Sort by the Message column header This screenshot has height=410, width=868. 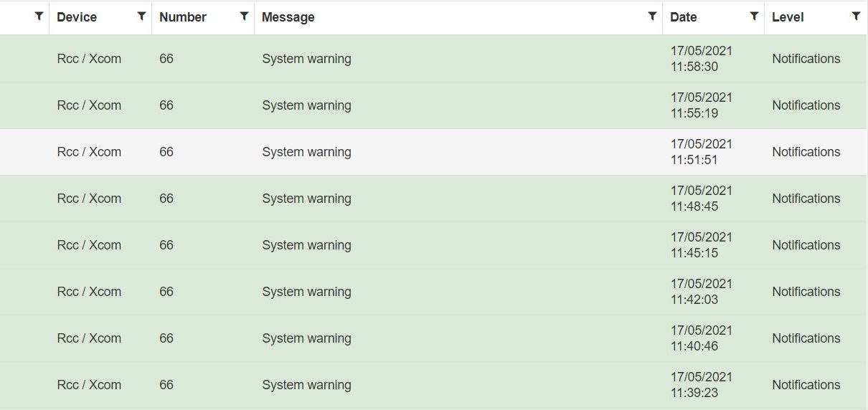(x=288, y=17)
